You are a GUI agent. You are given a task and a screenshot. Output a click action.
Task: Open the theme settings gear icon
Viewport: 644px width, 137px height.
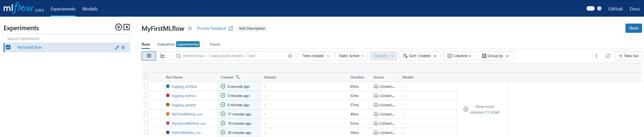point(599,8)
